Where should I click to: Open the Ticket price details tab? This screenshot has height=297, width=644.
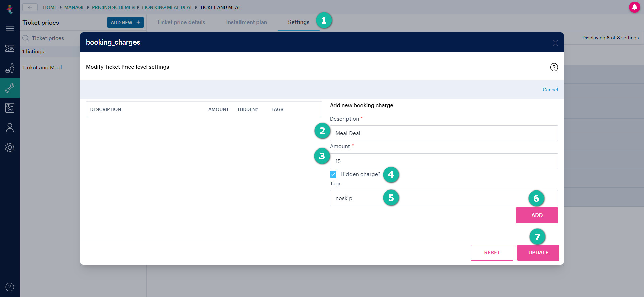pyautogui.click(x=181, y=22)
